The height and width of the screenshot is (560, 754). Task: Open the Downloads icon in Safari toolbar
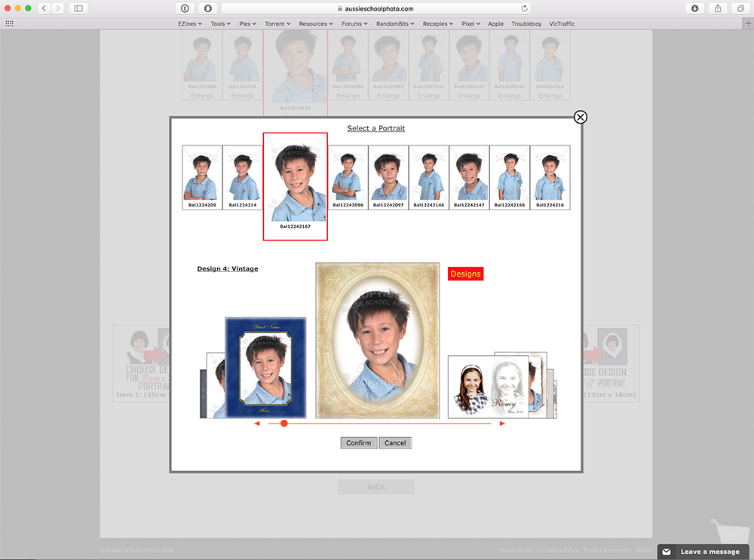point(694,8)
